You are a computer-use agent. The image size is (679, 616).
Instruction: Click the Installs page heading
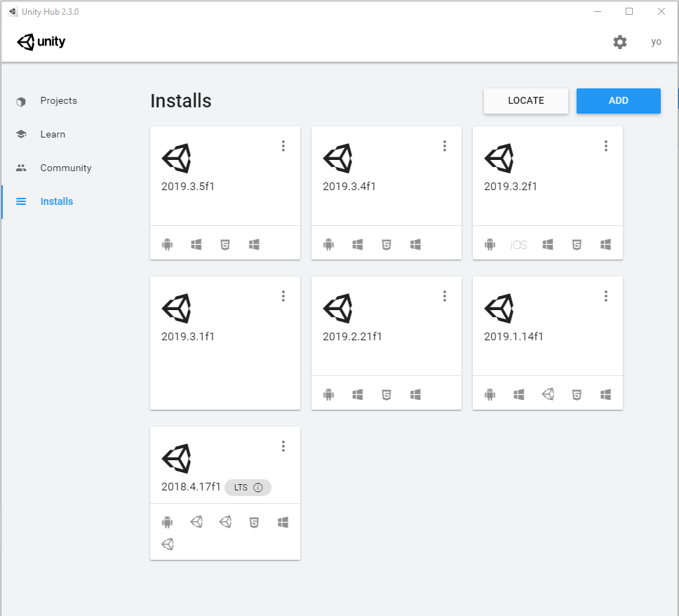(x=181, y=100)
